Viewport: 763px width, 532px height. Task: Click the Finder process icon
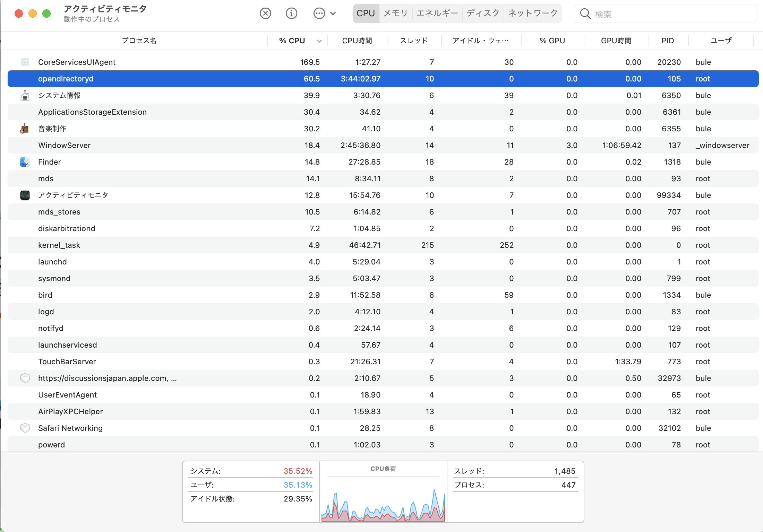pos(25,162)
